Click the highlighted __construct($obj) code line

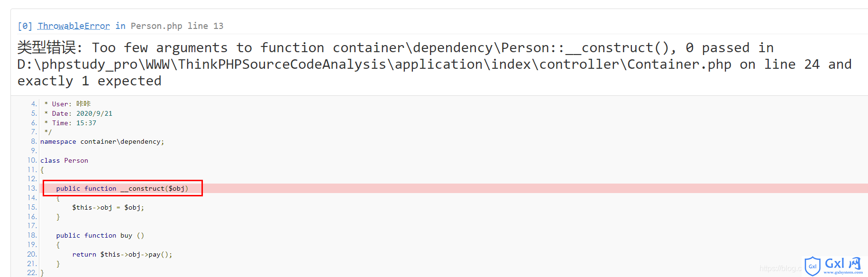[x=122, y=188]
